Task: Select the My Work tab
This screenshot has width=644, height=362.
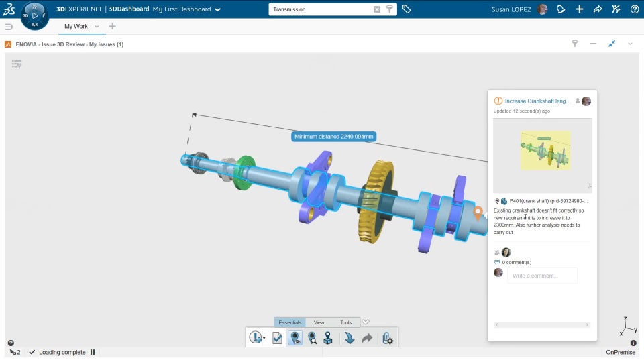Action: coord(76,26)
